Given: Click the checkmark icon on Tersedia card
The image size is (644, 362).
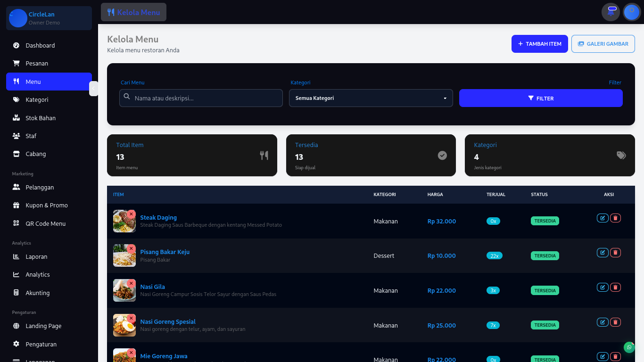Looking at the screenshot, I should coord(442,155).
